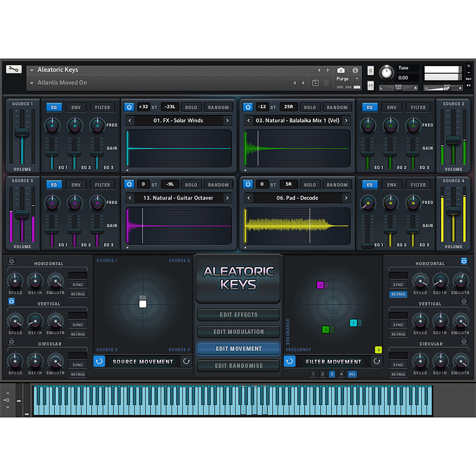The image size is (476, 476).
Task: Switch Source 3 to FILTER tab
Action: click(102, 184)
